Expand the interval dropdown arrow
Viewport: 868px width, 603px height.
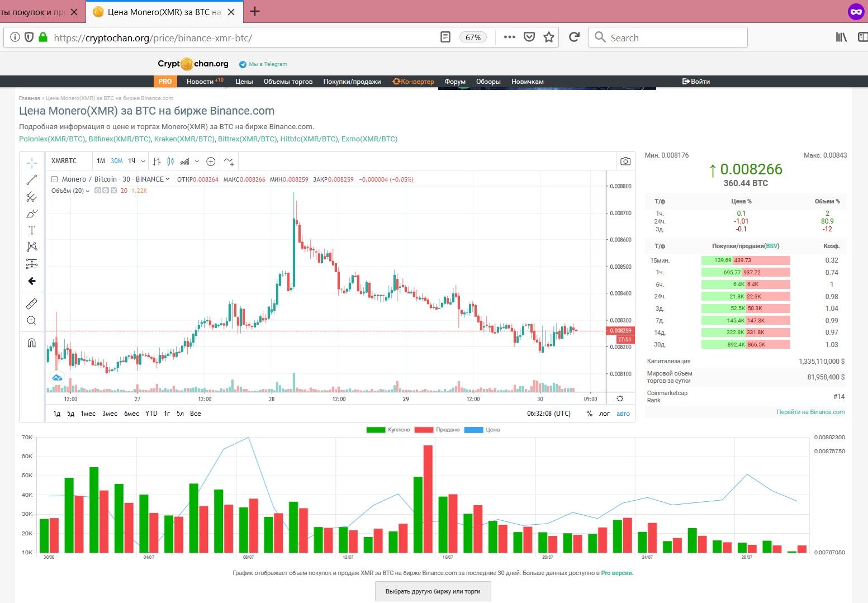coord(143,162)
